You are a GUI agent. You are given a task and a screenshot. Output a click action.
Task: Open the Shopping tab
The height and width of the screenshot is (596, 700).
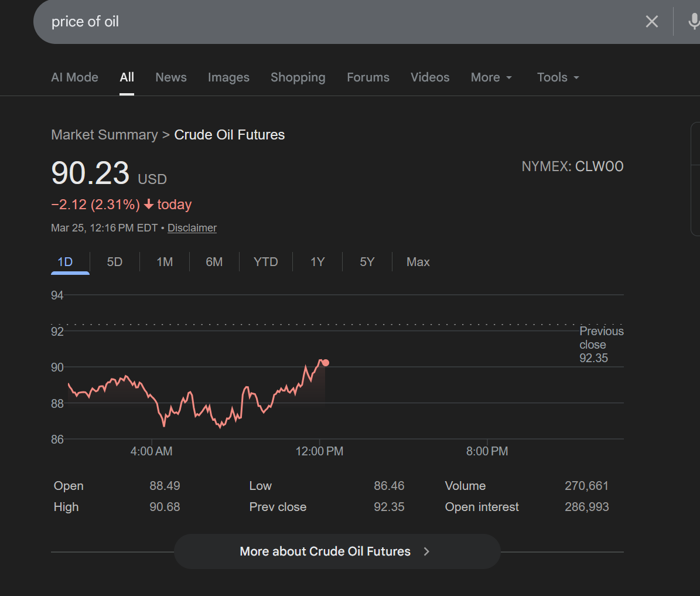pos(298,77)
